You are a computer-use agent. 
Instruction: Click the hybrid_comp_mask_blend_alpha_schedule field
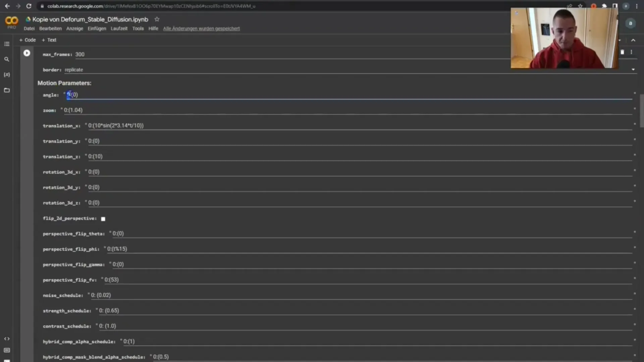[392, 357]
